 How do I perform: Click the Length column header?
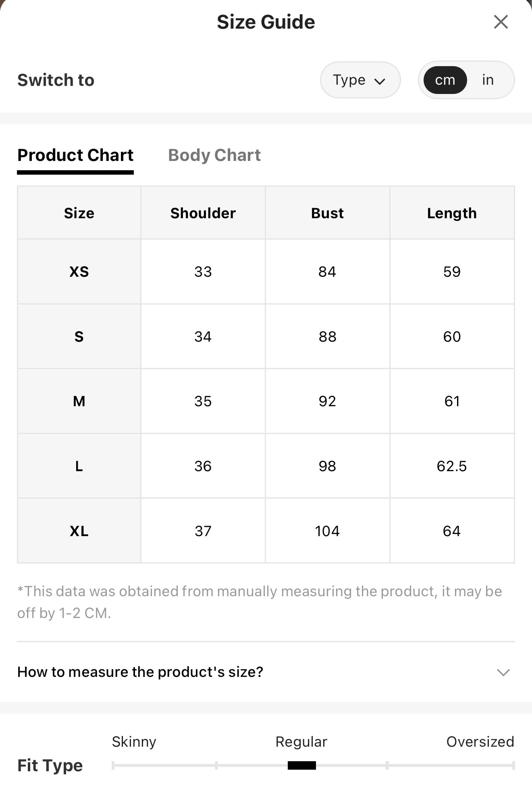point(452,213)
